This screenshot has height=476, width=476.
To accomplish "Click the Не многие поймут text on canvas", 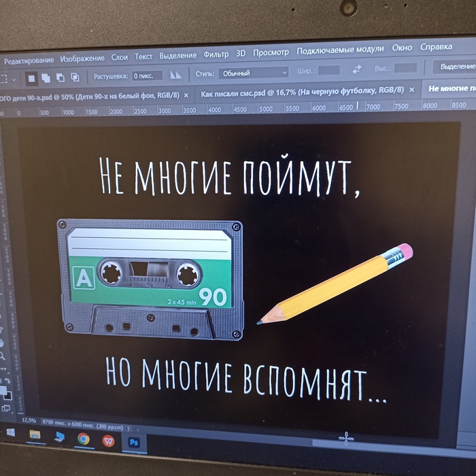I will tap(229, 177).
